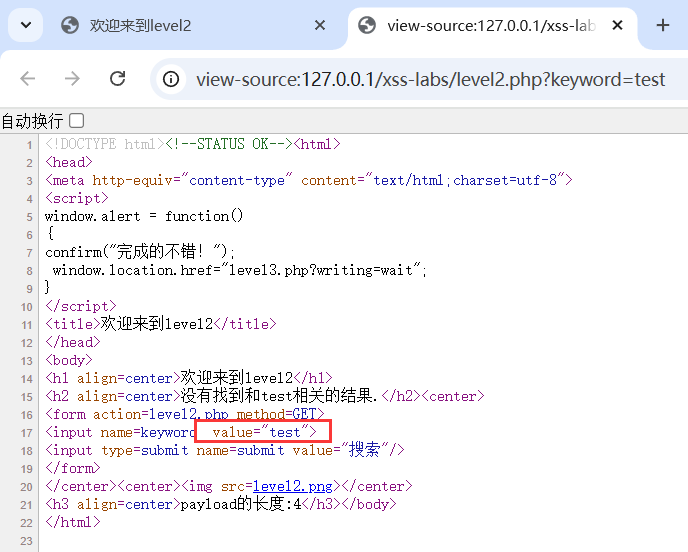Screen dimensions: 688x552
Task: Click line number 1 in the gutter
Action: pyautogui.click(x=29, y=145)
